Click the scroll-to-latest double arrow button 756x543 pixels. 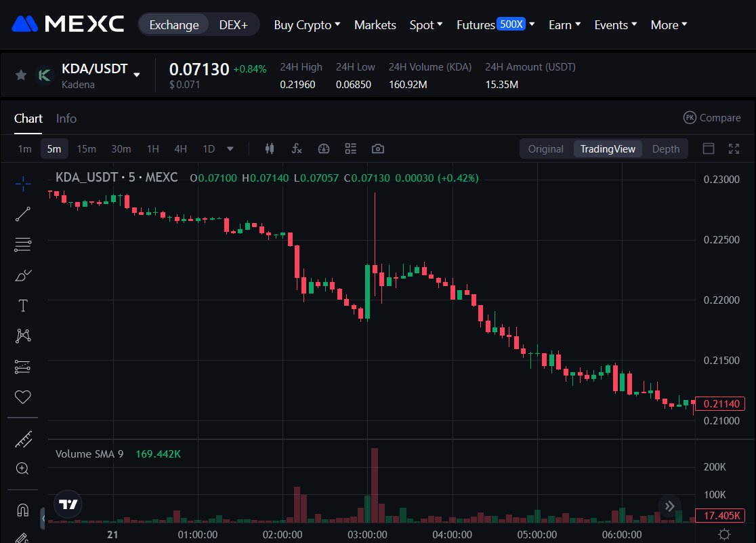(x=669, y=506)
